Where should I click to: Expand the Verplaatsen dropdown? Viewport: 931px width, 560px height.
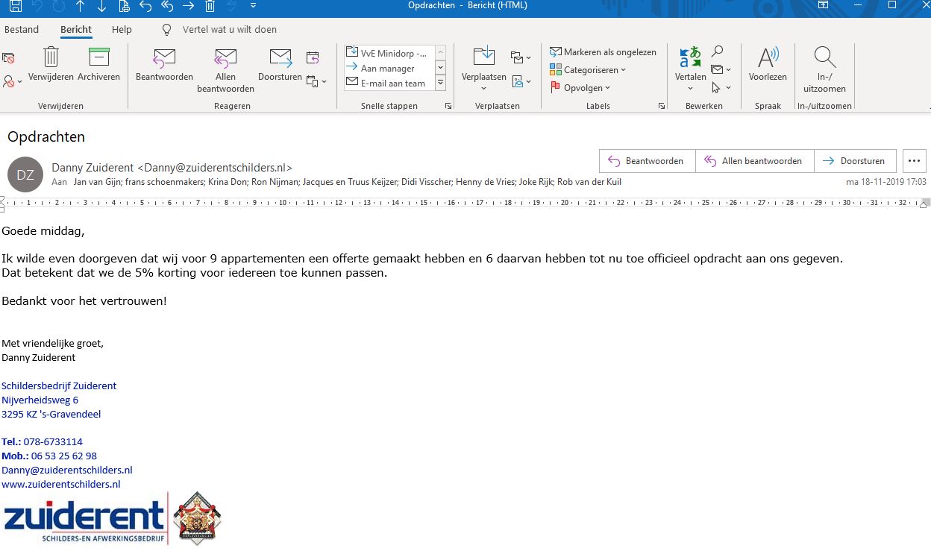483,88
